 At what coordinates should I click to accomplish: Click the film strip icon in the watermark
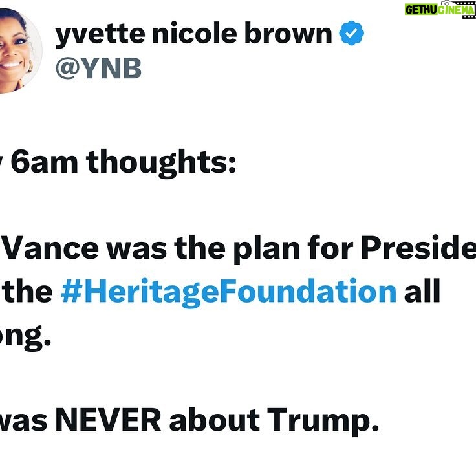click(469, 11)
